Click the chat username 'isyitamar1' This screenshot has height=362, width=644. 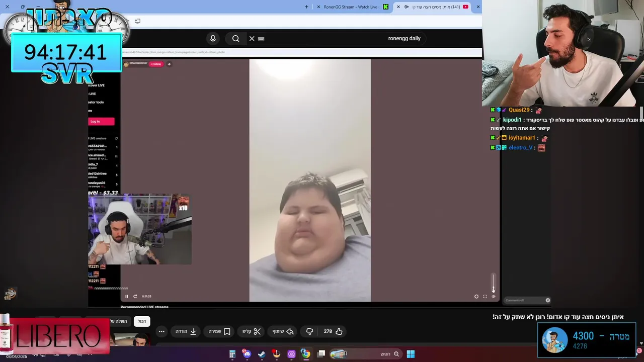[521, 138]
